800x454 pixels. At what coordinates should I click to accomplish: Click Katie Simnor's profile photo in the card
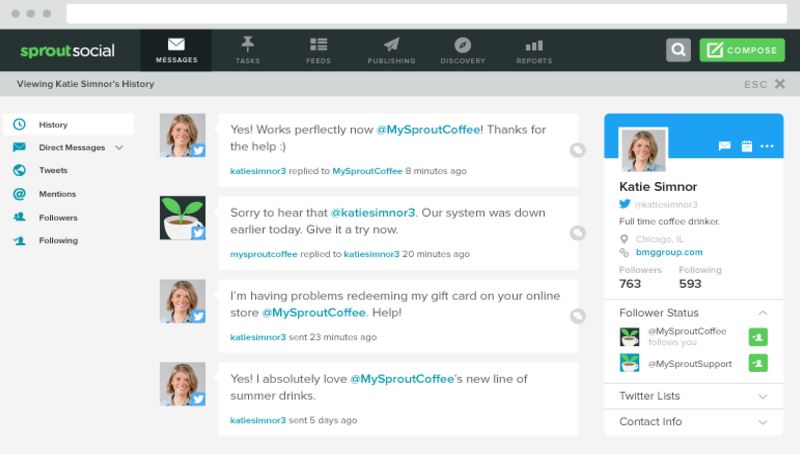[x=643, y=149]
